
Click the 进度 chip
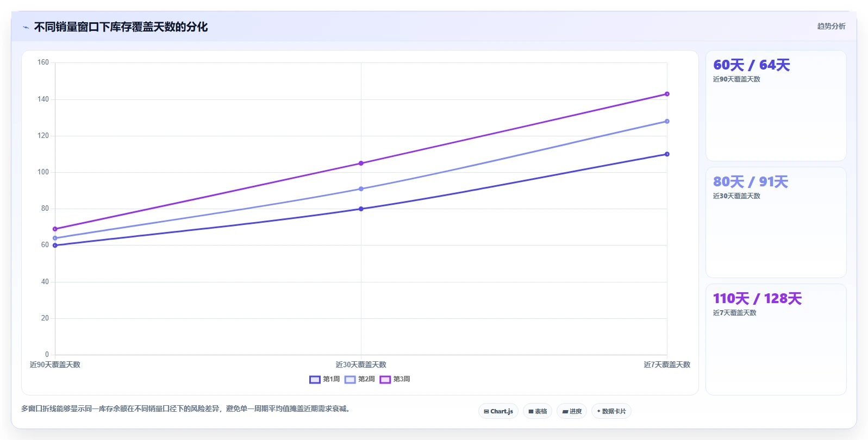572,411
